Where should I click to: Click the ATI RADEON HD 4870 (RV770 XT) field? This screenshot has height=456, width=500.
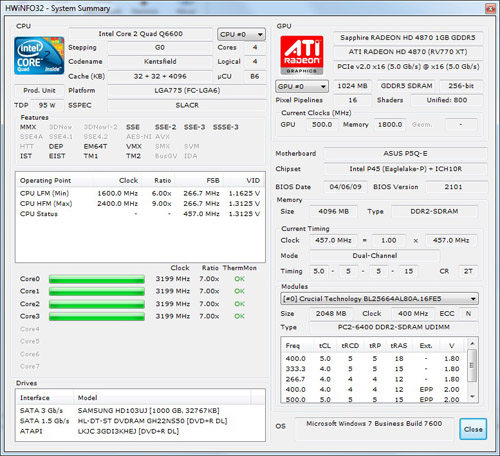[x=408, y=52]
